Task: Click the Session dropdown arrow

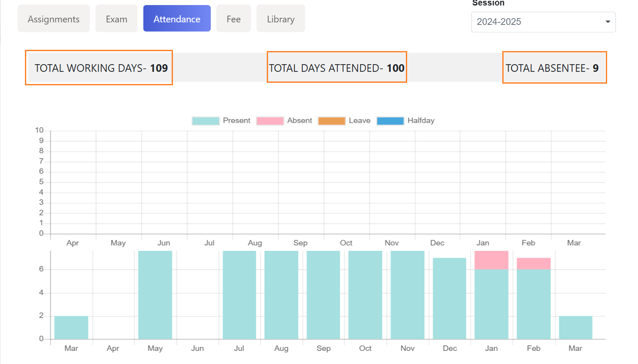Action: [608, 22]
